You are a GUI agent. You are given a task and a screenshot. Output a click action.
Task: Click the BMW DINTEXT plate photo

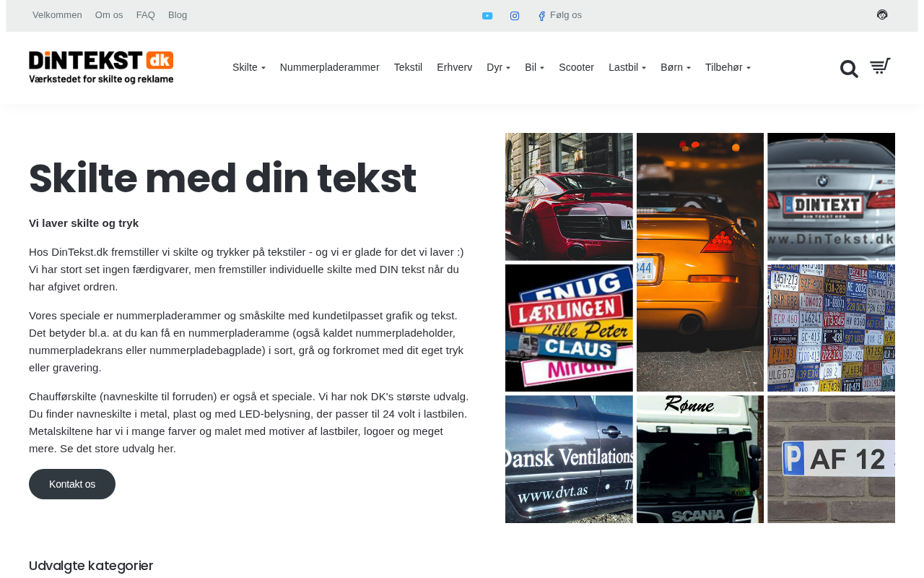[x=831, y=197]
